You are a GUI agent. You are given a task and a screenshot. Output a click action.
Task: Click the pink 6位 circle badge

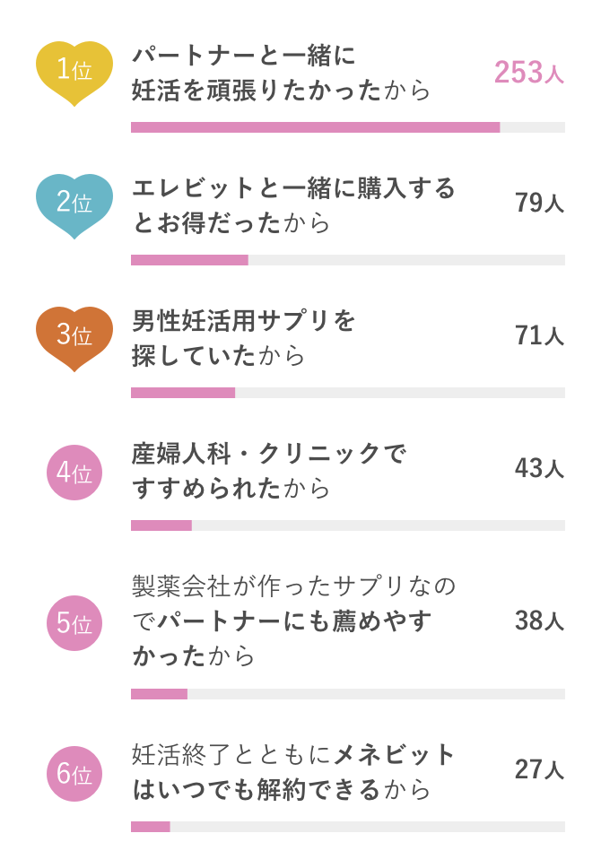(74, 773)
